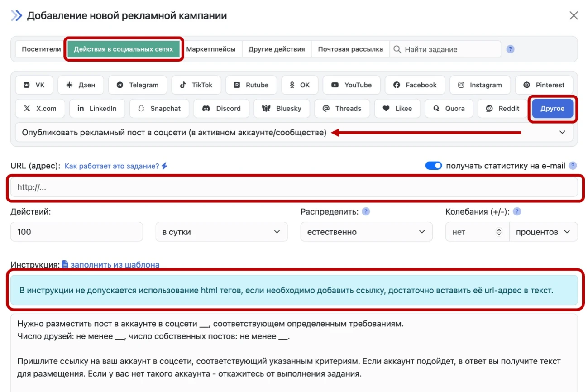Open the Почтовая рассылка tab

(x=350, y=49)
